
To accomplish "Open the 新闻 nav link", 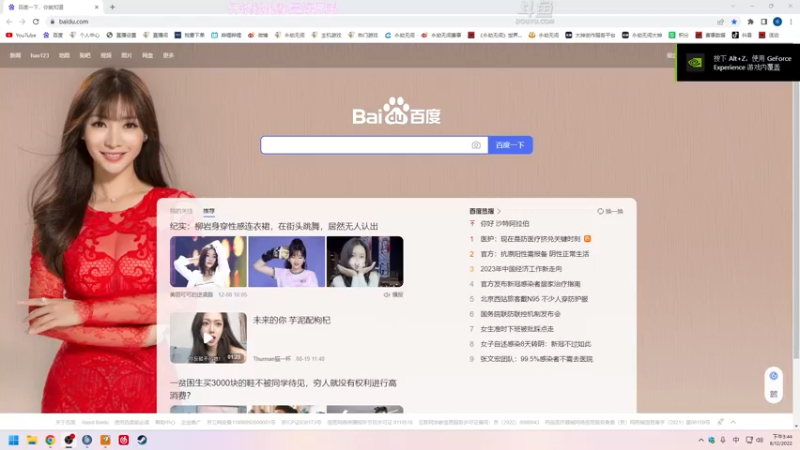I will [x=15, y=55].
